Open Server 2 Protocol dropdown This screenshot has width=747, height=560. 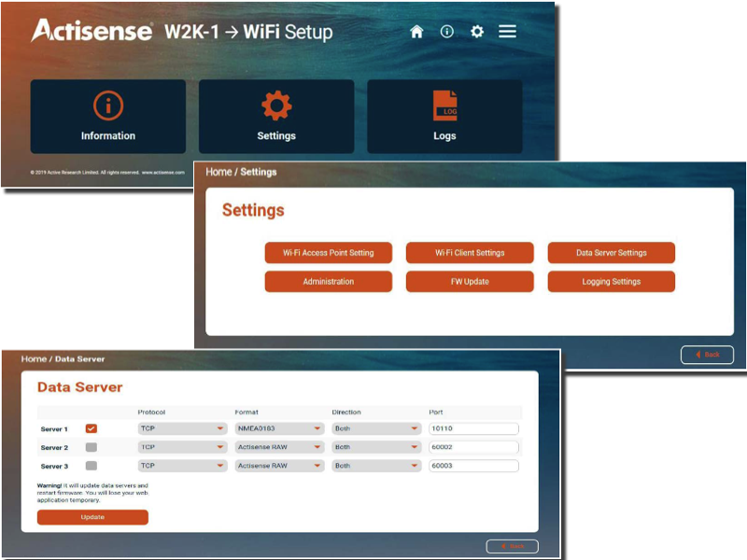182,447
